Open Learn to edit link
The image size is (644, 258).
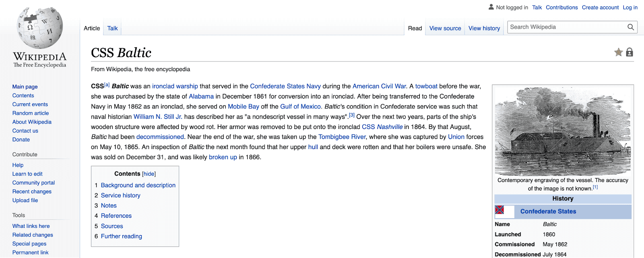click(x=27, y=174)
